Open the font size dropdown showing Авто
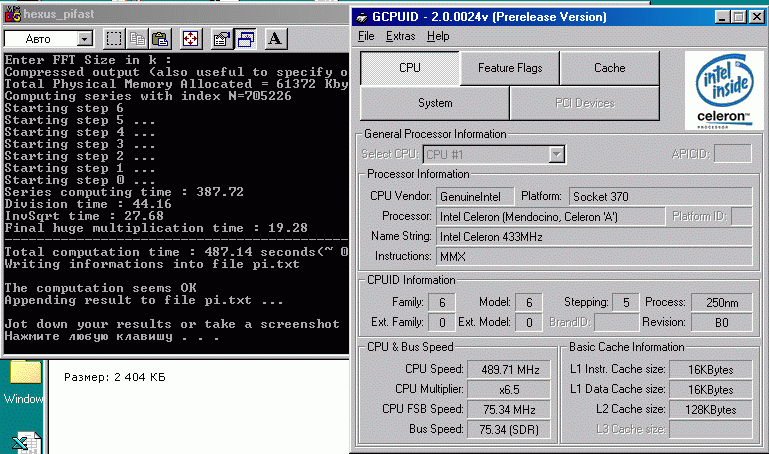The width and height of the screenshot is (769, 454). pos(49,39)
